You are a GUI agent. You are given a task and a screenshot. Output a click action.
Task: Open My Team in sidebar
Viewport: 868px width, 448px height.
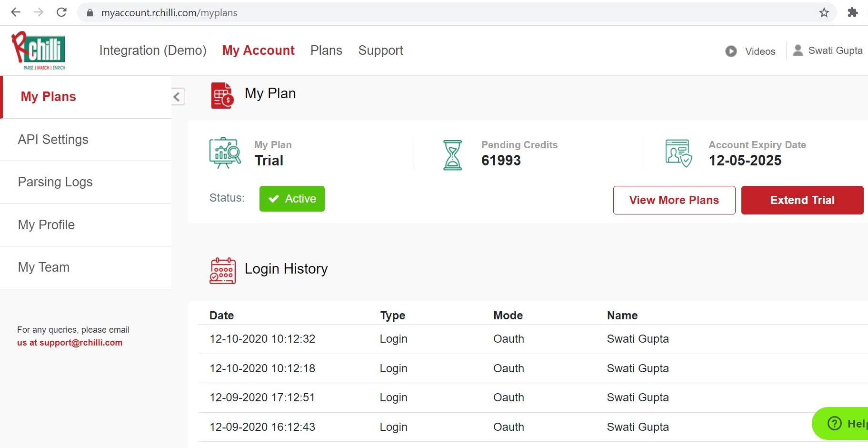[x=86, y=267]
